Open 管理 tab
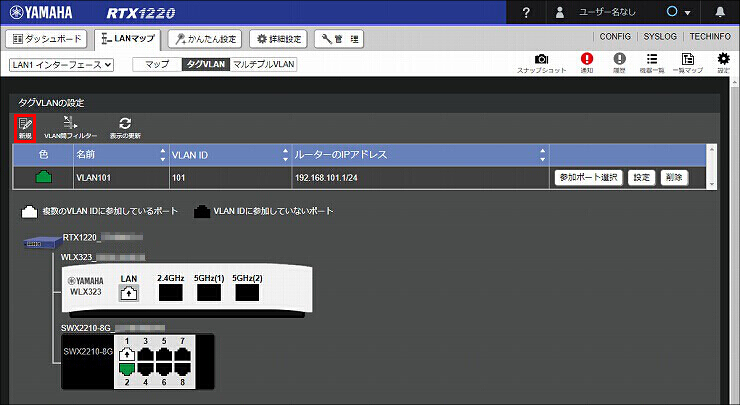740x405 pixels. pos(339,39)
